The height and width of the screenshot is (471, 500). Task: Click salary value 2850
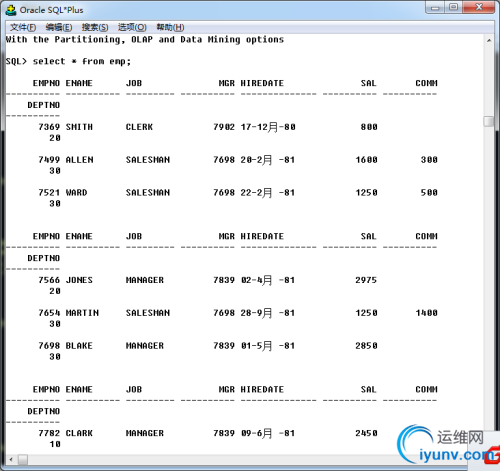pyautogui.click(x=366, y=346)
